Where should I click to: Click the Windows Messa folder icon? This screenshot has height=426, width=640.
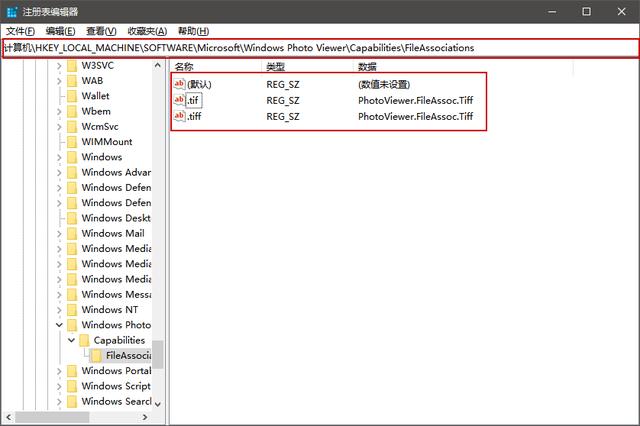72,295
